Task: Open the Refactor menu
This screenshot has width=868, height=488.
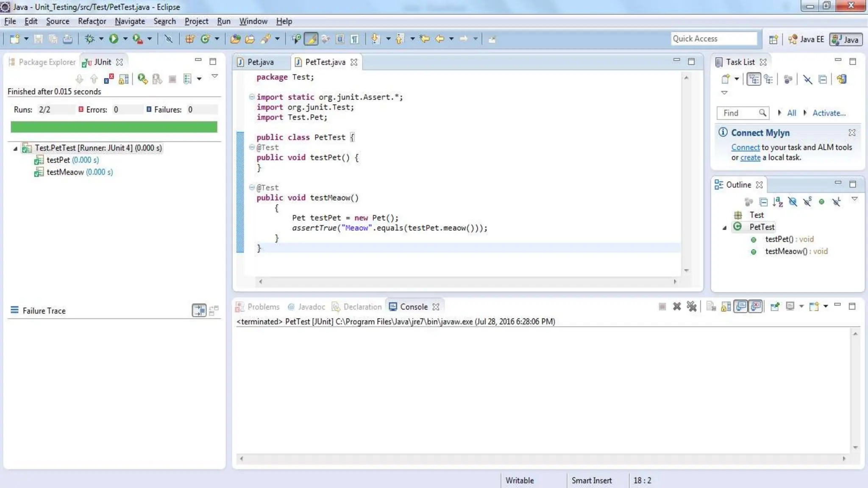Action: click(x=92, y=21)
